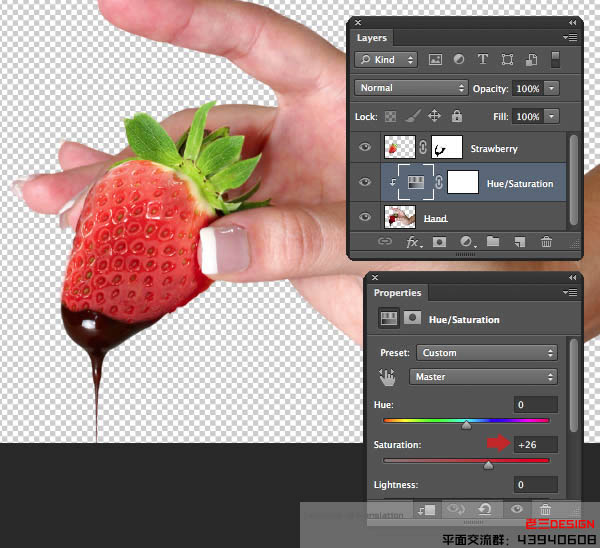Click the Hue/Saturation layer name

click(520, 184)
